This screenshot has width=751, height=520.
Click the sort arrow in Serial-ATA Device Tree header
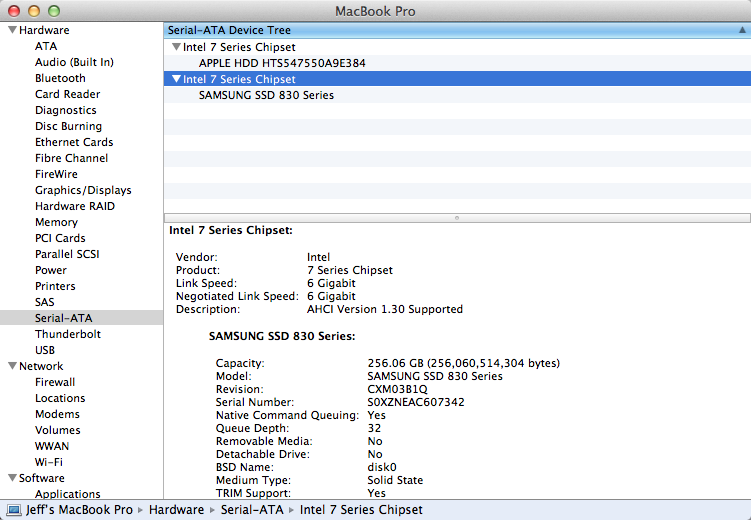point(742,30)
